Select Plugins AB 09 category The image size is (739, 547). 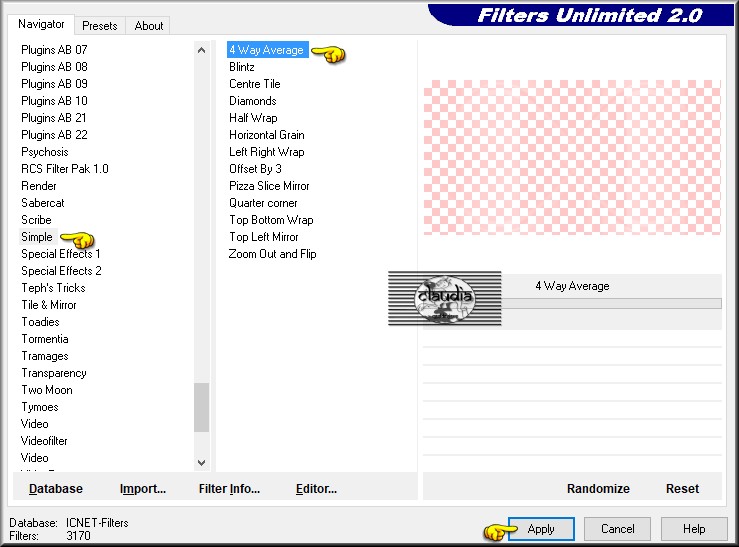tap(54, 84)
